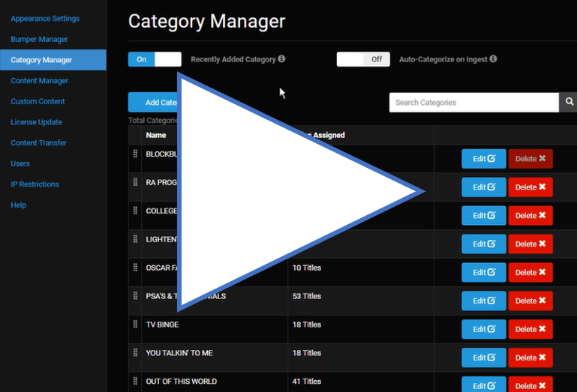
Task: Click info icon next to Auto-Categorize on Ingest
Action: [x=493, y=58]
